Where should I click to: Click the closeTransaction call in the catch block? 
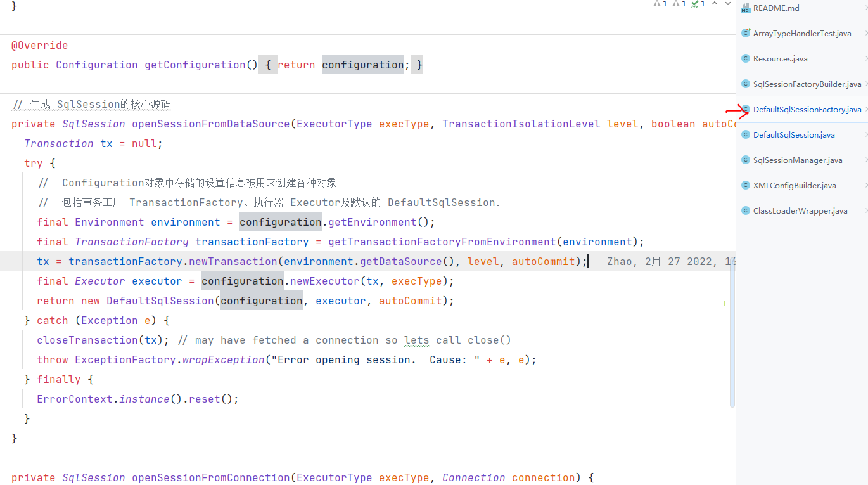point(87,340)
